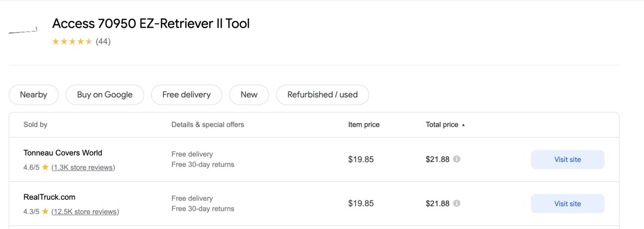The image size is (644, 229).
Task: Click the Sold by column header
Action: click(x=35, y=125)
